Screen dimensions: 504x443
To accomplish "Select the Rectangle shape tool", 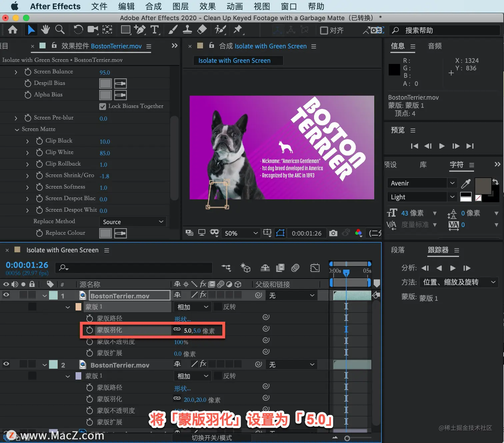I will 126,30.
